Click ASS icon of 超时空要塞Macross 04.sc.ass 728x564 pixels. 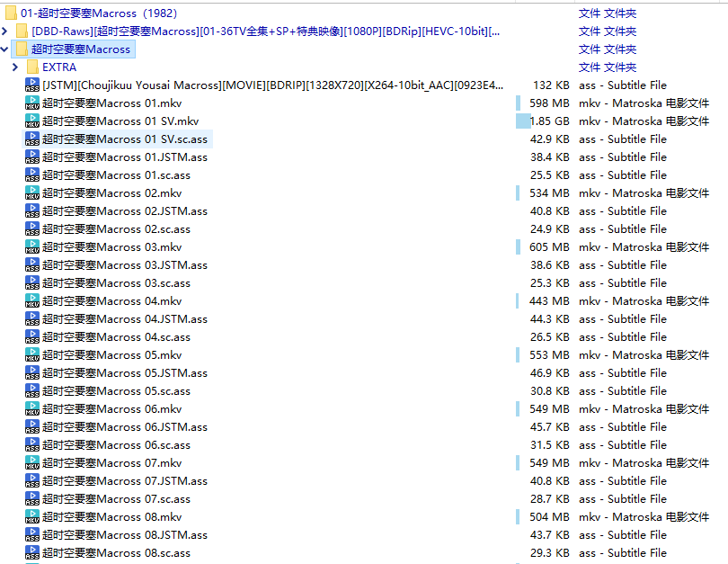(32, 337)
